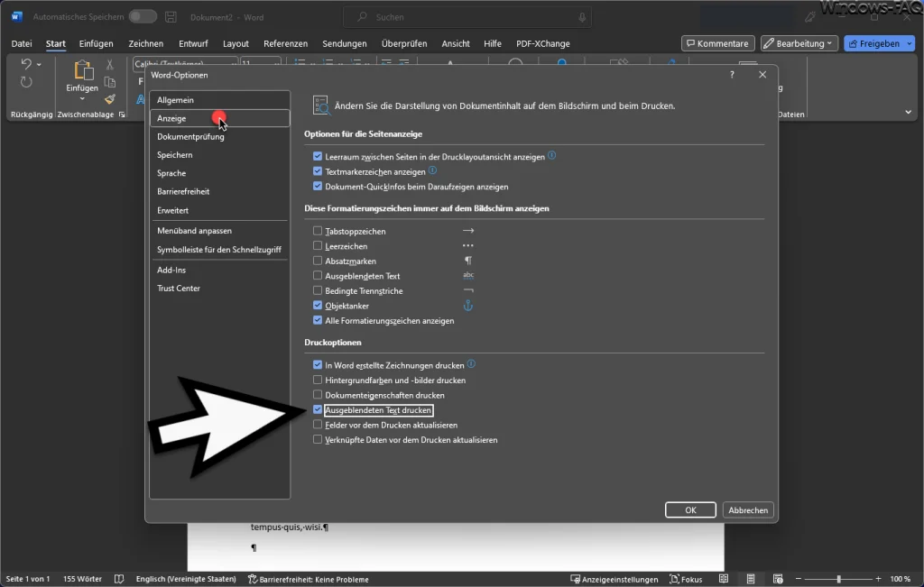Switch to the Einfügen ribbon tab
924x587 pixels.
click(96, 43)
